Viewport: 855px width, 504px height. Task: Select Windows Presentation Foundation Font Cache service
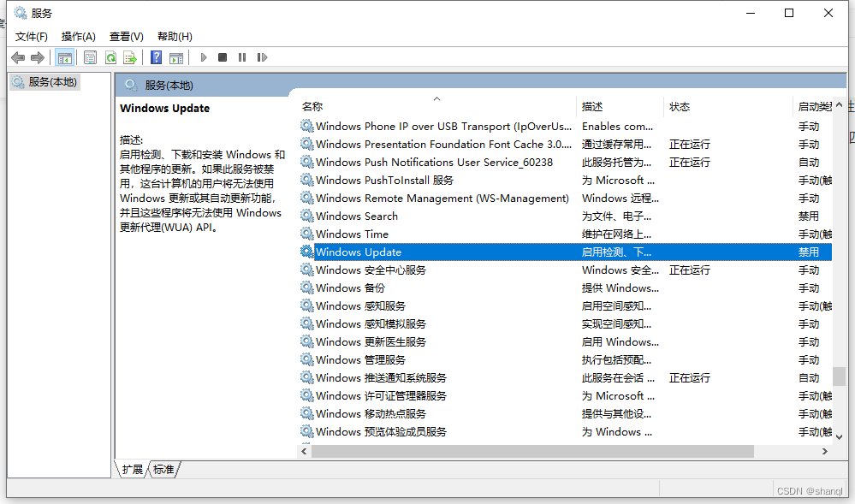tap(443, 144)
